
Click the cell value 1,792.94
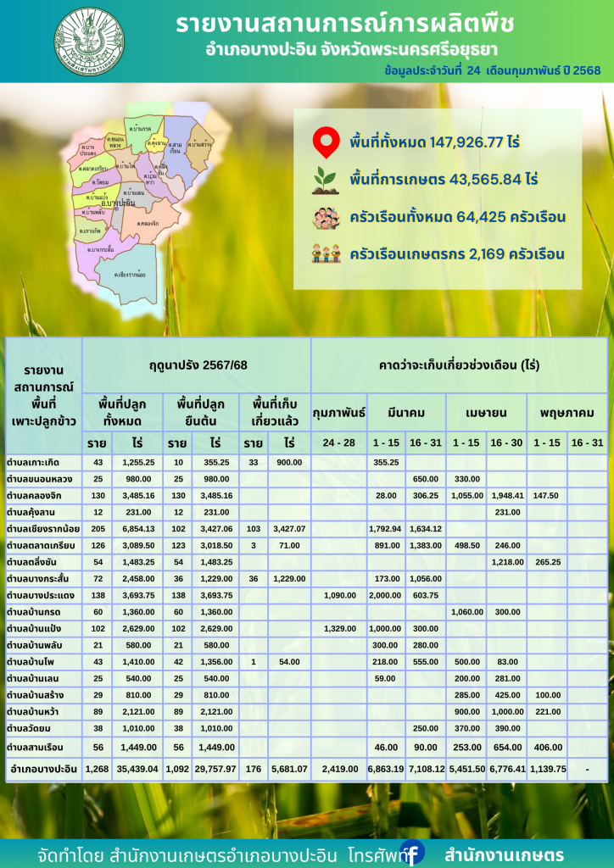tap(387, 529)
